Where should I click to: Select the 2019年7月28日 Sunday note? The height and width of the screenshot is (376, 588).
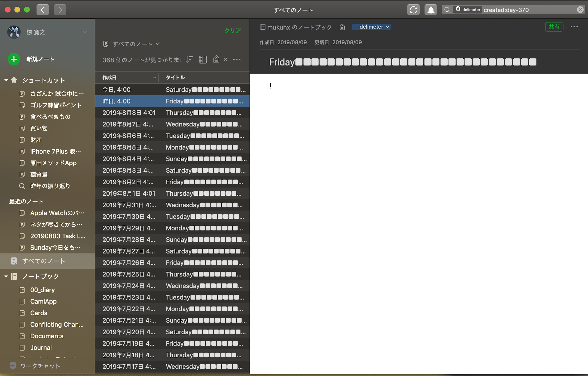coord(172,239)
